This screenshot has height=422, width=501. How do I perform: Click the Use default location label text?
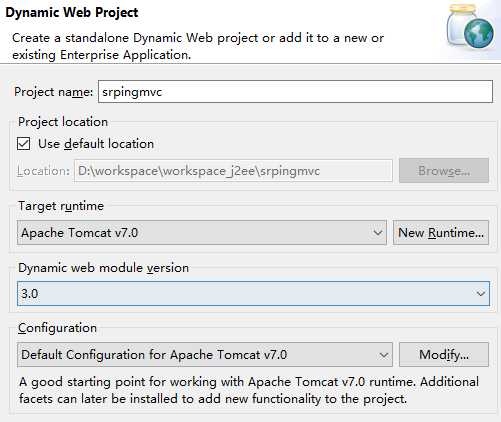coord(96,144)
